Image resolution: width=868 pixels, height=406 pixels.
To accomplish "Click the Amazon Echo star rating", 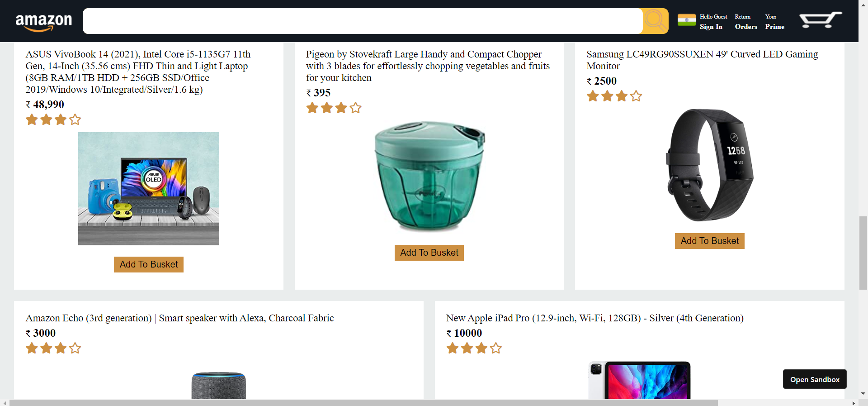I will [x=53, y=348].
